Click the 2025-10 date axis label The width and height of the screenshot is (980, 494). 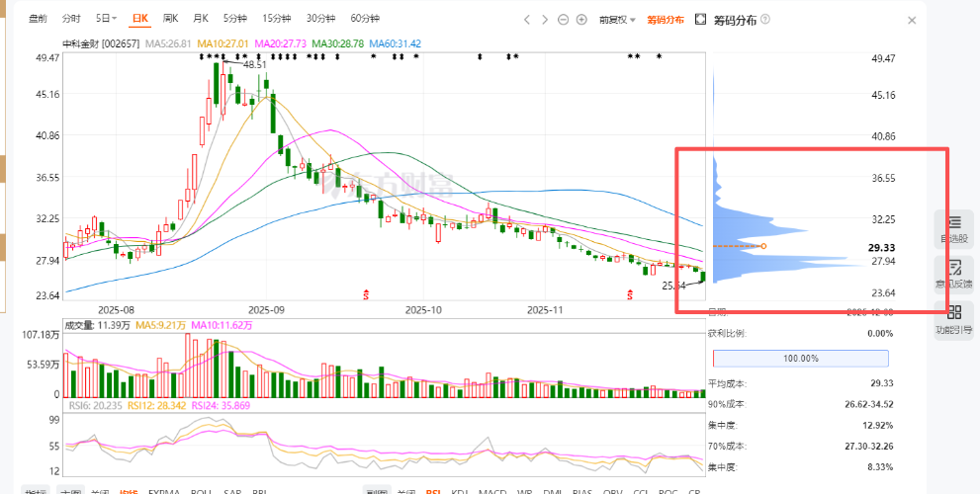coord(423,310)
